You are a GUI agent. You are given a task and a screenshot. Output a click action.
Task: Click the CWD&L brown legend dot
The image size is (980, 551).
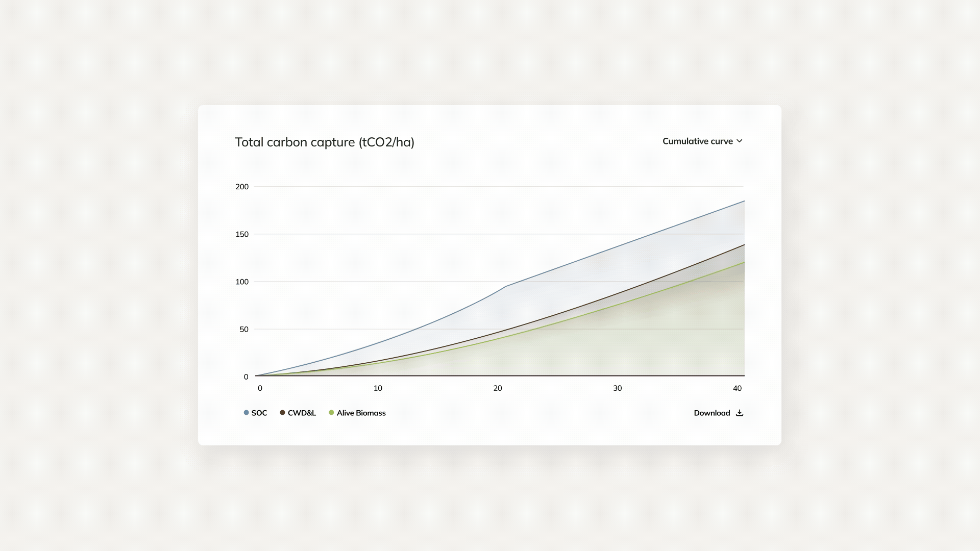(281, 413)
